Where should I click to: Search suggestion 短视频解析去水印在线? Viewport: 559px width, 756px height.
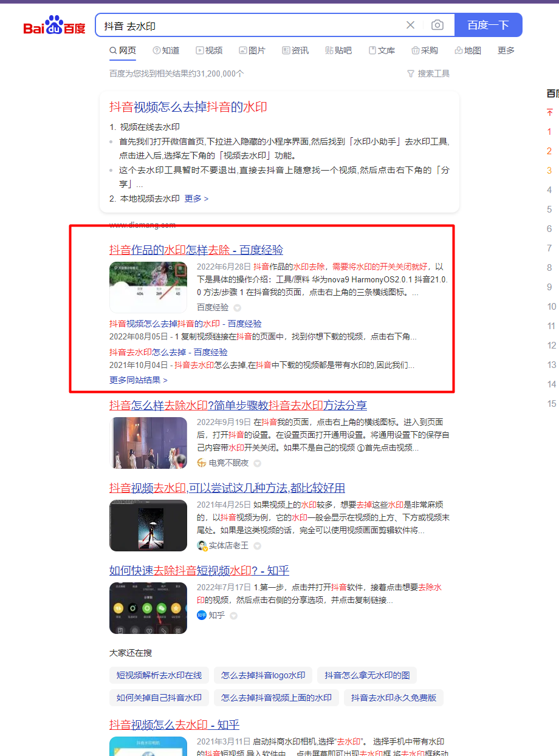[159, 675]
